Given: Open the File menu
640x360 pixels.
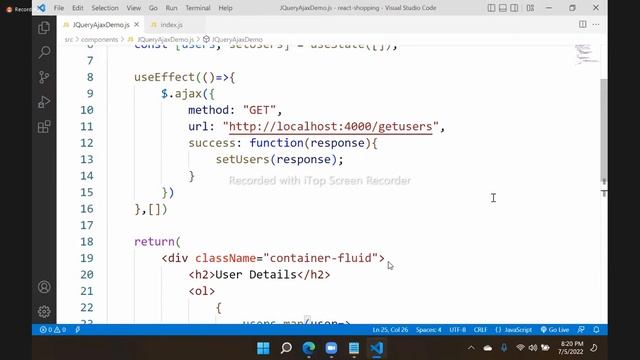Looking at the screenshot, I should (59, 8).
